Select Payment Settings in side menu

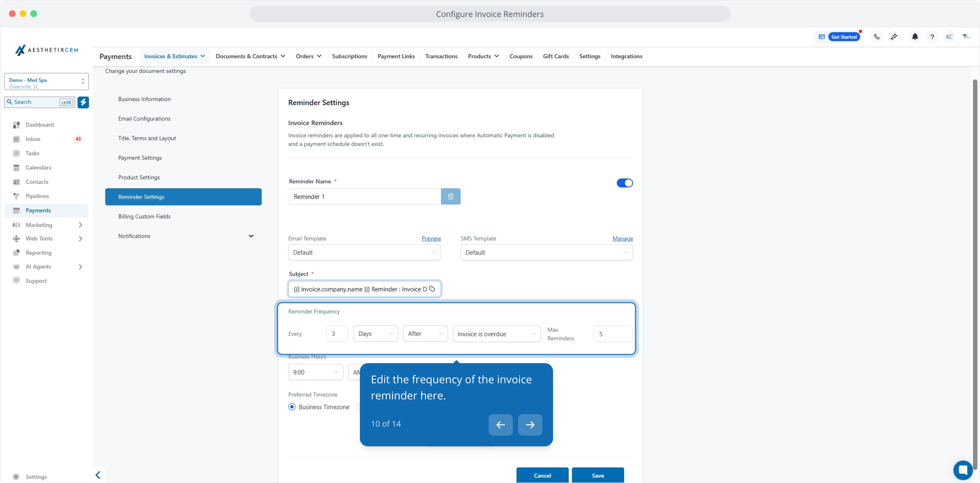pyautogui.click(x=140, y=158)
